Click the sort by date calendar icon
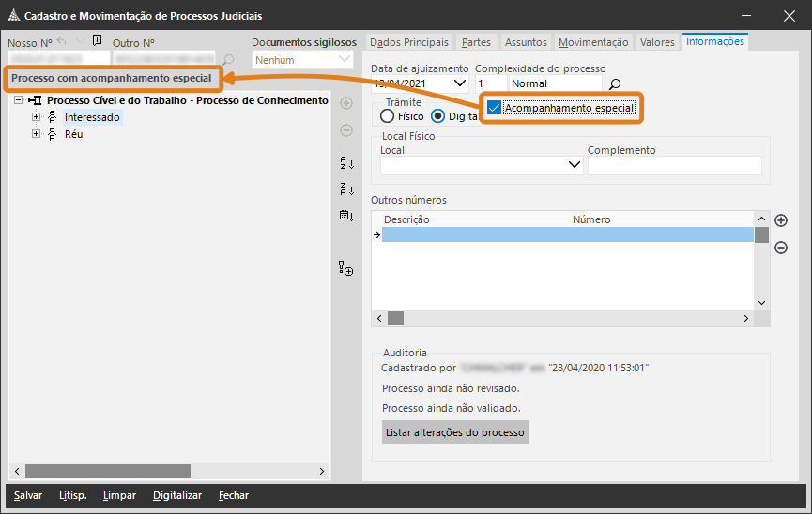This screenshot has height=514, width=812. click(346, 216)
